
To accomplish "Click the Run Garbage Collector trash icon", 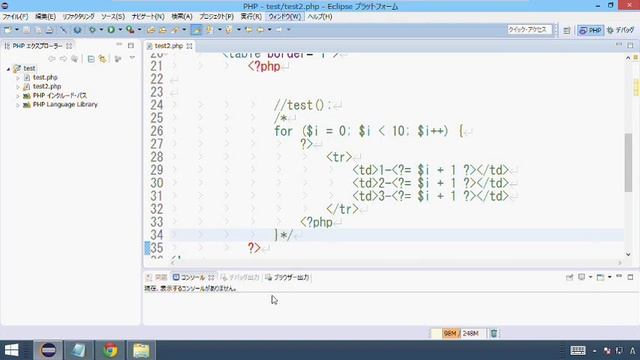I will [x=494, y=333].
